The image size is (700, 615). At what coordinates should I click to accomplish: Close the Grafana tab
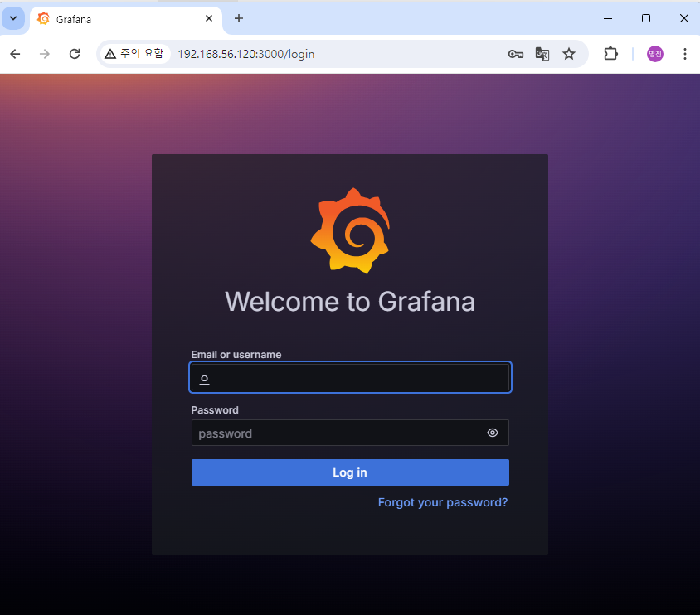pyautogui.click(x=209, y=18)
